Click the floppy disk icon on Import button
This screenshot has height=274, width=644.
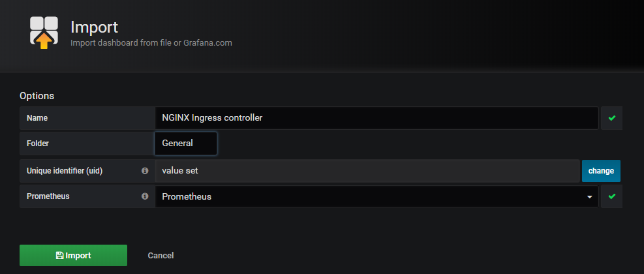click(59, 256)
